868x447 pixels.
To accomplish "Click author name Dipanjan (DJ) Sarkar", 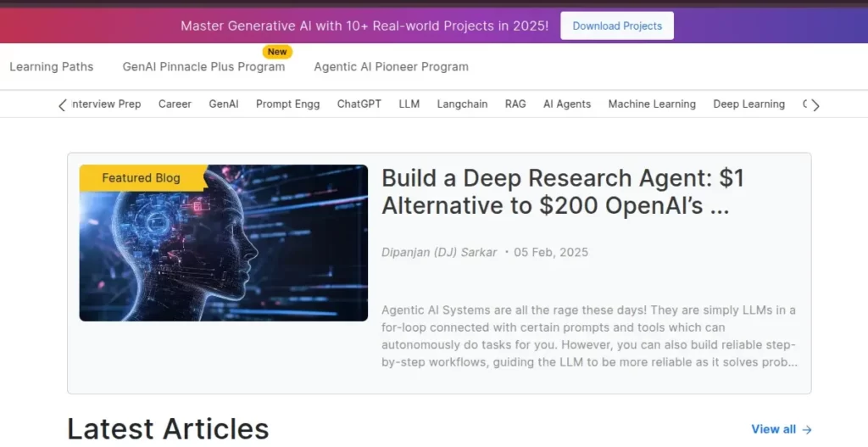I will click(x=439, y=252).
